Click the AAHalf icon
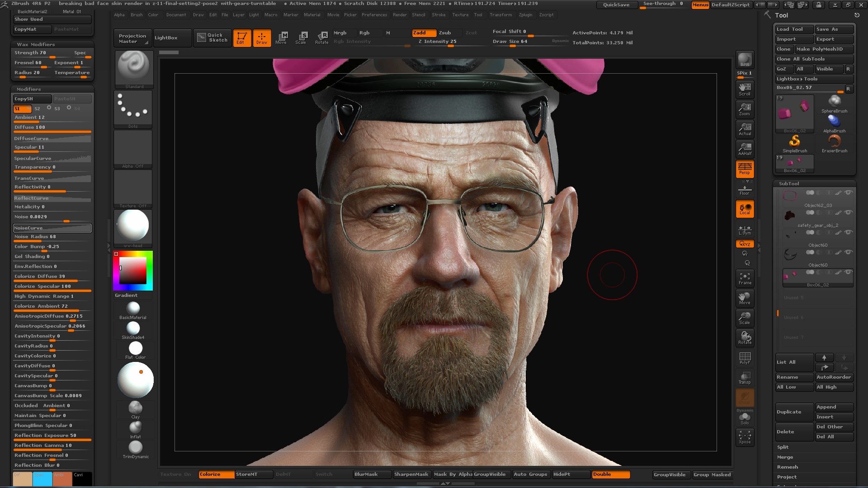Viewport: 868px width, 488px height. tap(745, 149)
